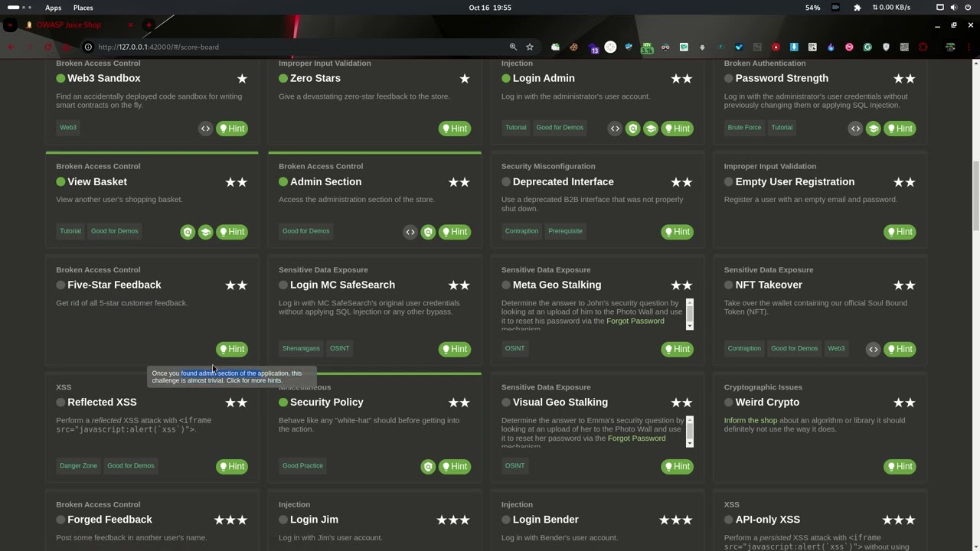
Task: Click the Hint button on Web3 Sandbox
Action: (231, 129)
